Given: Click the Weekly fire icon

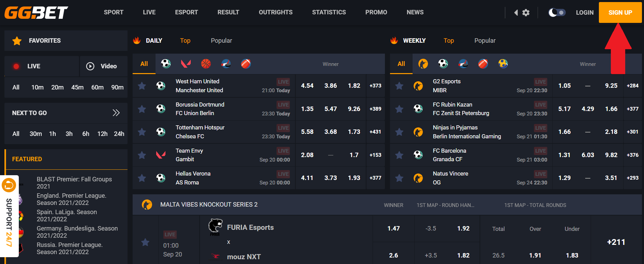Looking at the screenshot, I should [x=394, y=40].
